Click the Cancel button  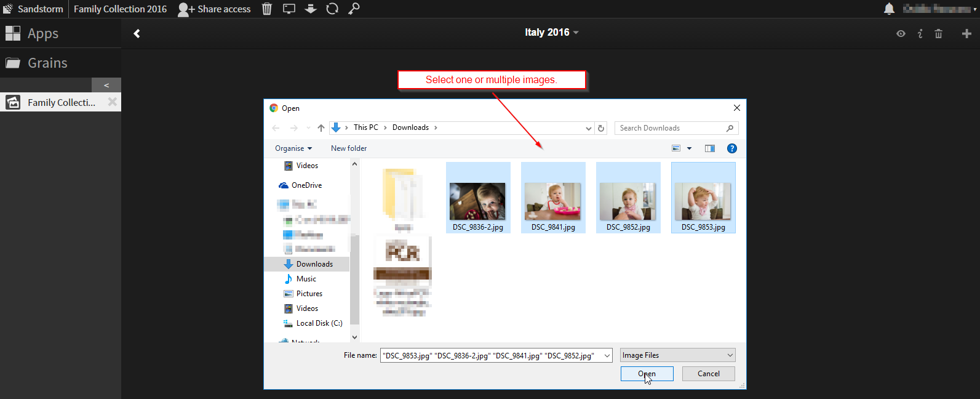(x=708, y=374)
